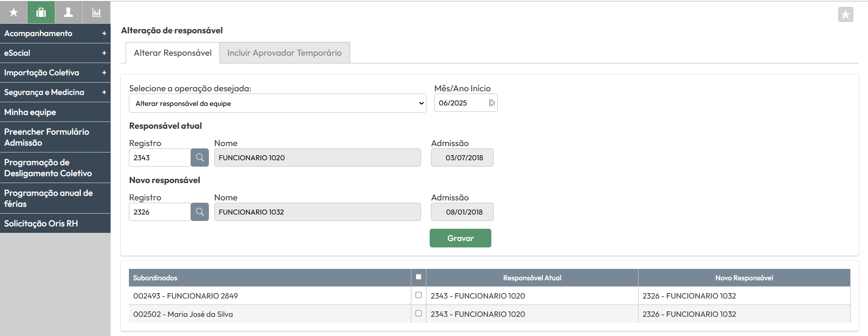Open the Mês/Ano Início calendar picker icon
This screenshot has width=868, height=336.
click(491, 103)
